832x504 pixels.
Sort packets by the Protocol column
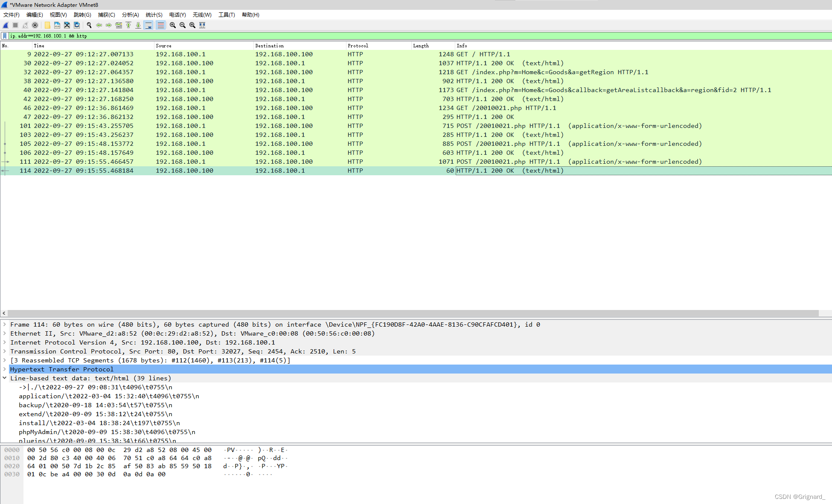378,46
